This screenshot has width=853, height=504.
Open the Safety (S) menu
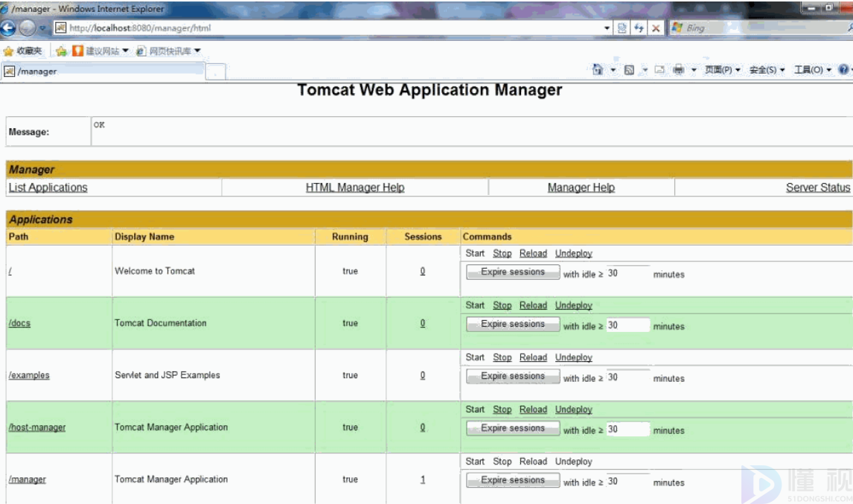pyautogui.click(x=767, y=70)
